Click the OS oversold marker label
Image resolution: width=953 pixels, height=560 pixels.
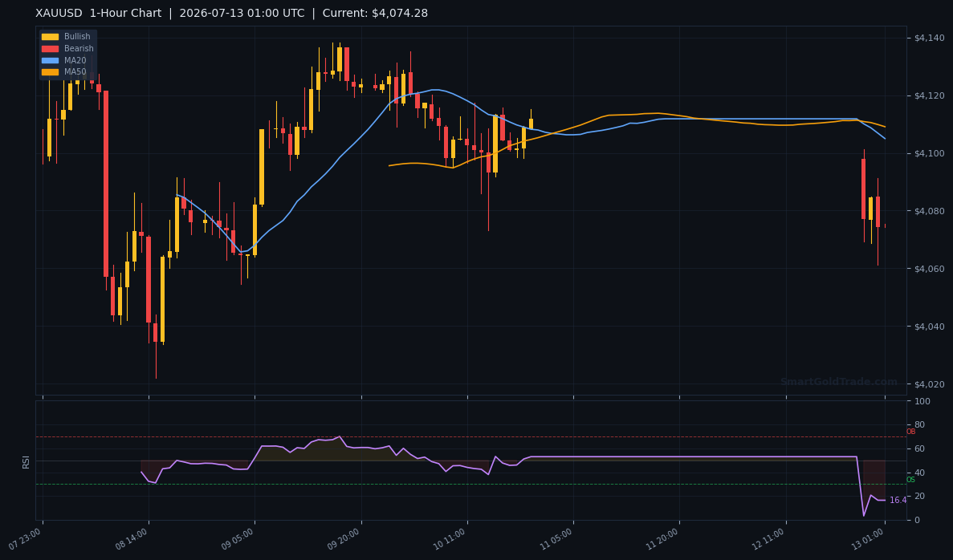(910, 480)
